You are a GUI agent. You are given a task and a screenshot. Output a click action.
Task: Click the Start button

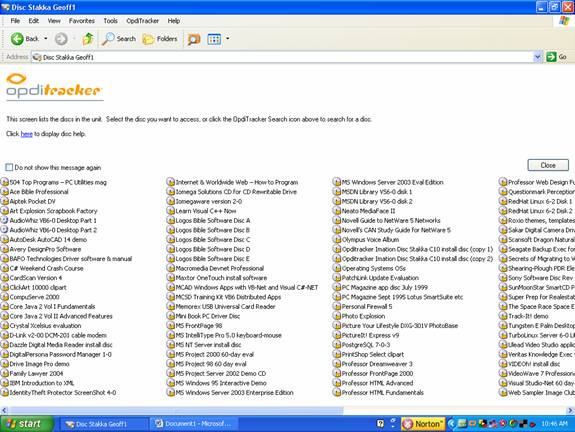tap(26, 424)
